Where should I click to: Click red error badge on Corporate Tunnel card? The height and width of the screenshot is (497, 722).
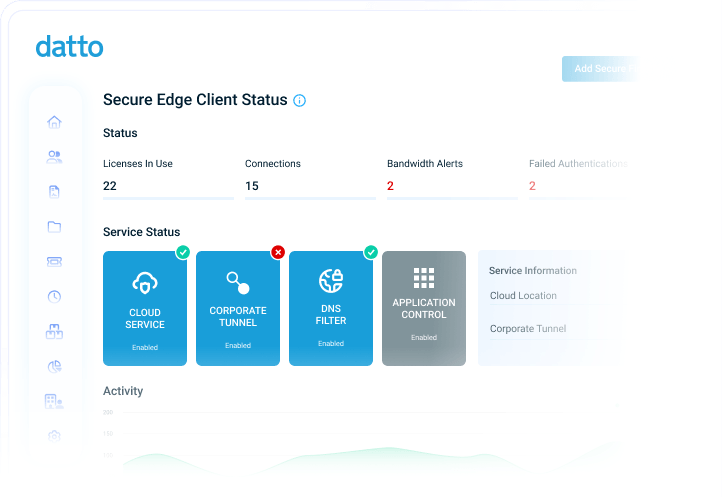pos(278,252)
